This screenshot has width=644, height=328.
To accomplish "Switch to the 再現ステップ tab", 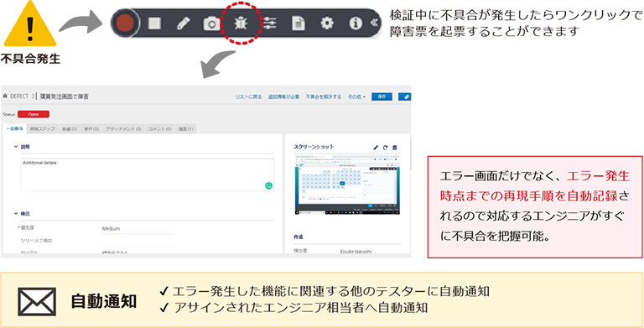I will coord(42,129).
